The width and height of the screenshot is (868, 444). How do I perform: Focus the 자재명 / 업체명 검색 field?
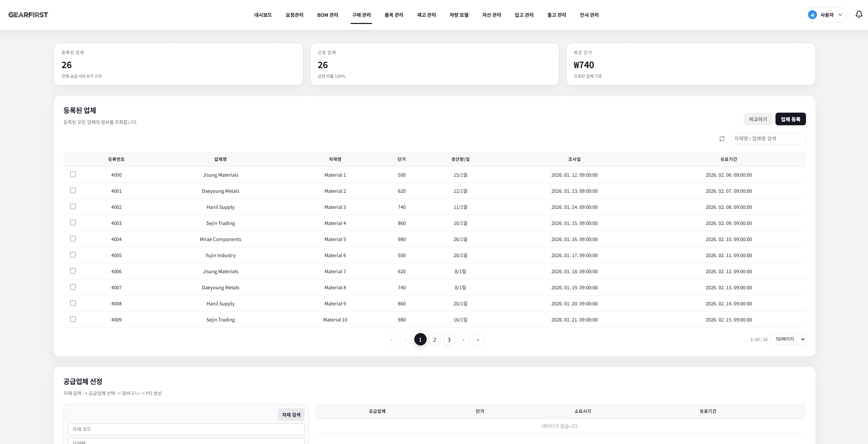pyautogui.click(x=768, y=139)
